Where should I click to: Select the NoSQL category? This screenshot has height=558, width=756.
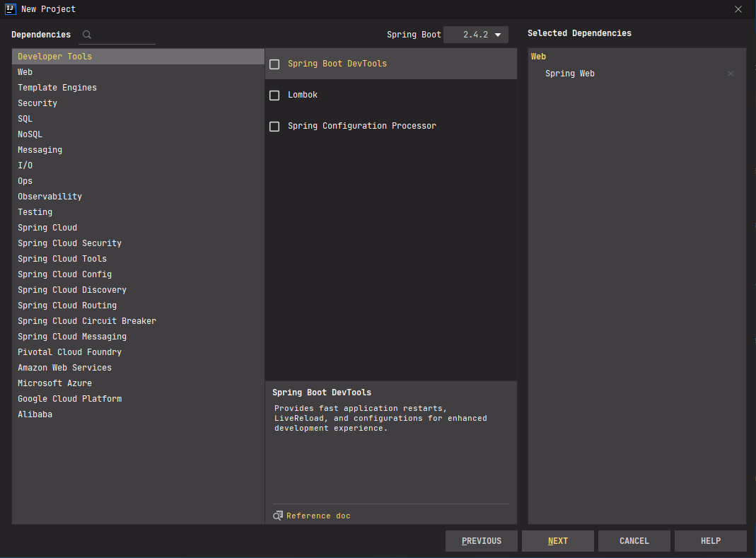coord(139,134)
